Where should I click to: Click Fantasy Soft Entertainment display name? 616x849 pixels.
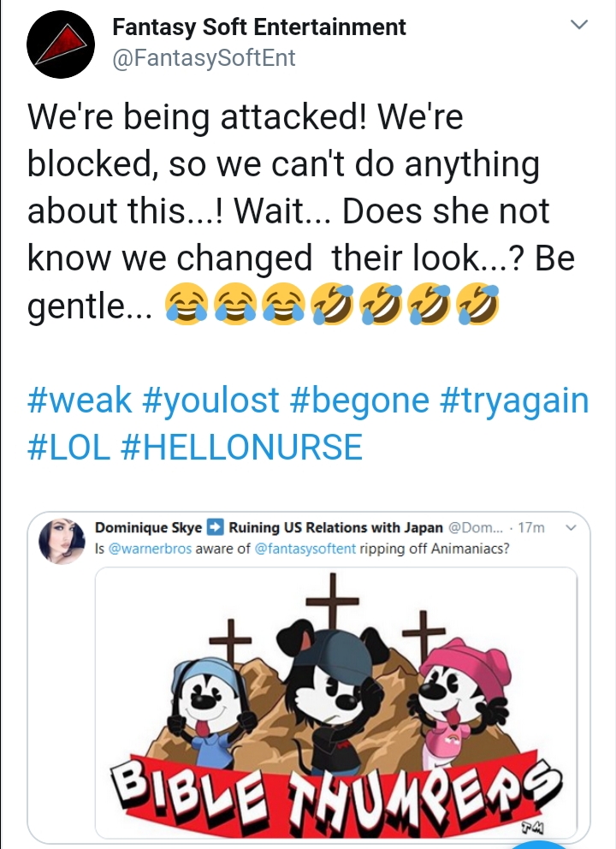pos(258,27)
